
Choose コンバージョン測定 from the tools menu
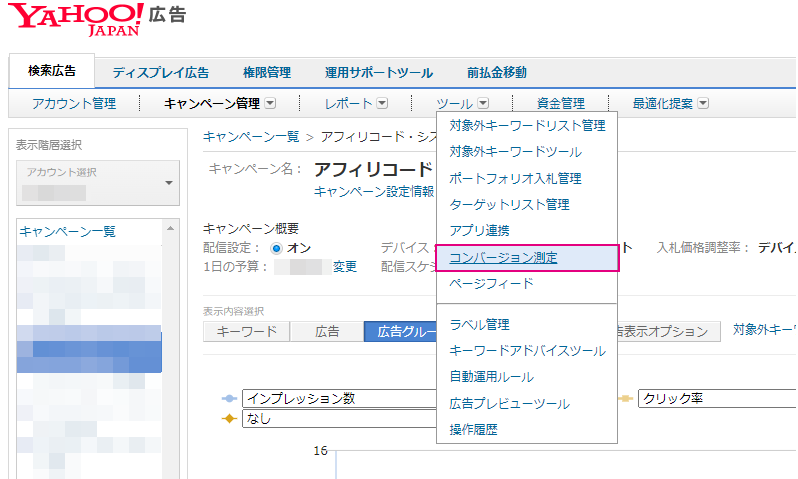[503, 257]
